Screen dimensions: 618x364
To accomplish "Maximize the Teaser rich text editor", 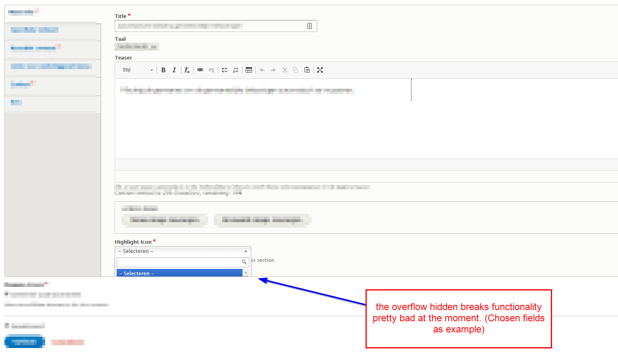I will [320, 70].
